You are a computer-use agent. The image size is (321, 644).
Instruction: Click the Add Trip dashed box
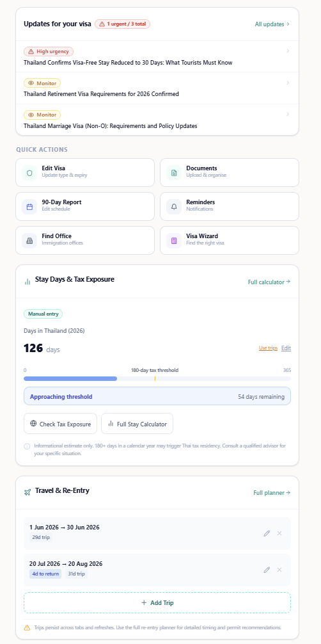(x=157, y=602)
